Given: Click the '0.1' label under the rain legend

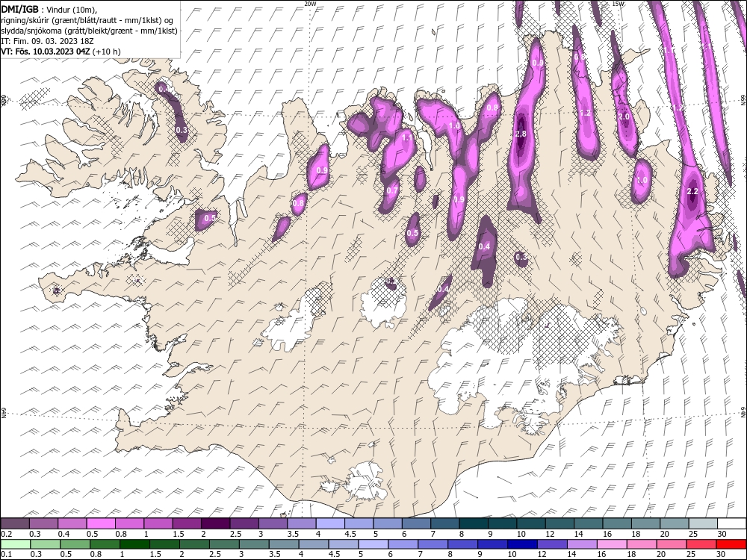Looking at the screenshot, I should pyautogui.click(x=7, y=554).
